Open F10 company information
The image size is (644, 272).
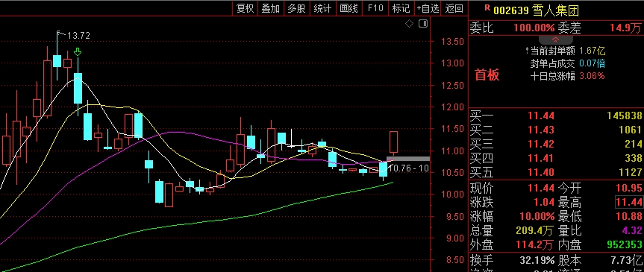click(375, 8)
